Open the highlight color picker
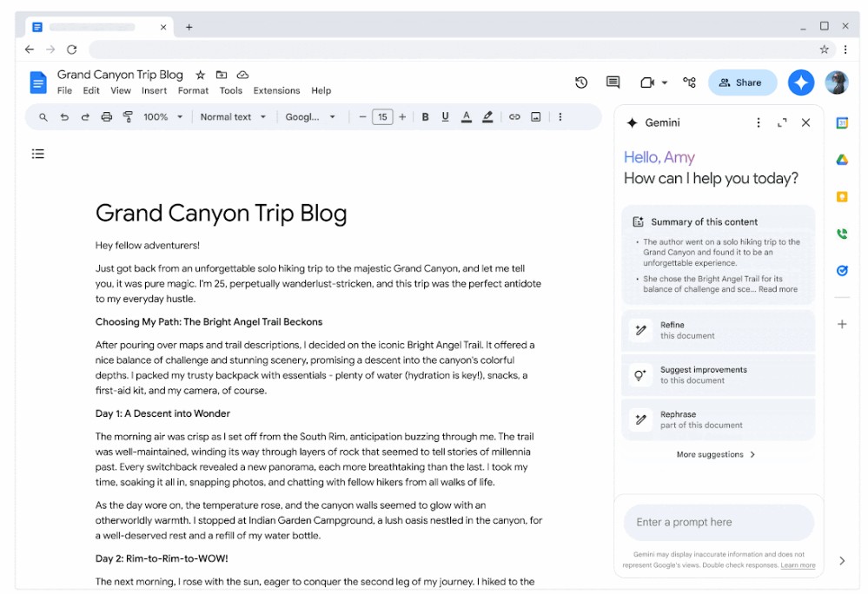 [x=487, y=117]
